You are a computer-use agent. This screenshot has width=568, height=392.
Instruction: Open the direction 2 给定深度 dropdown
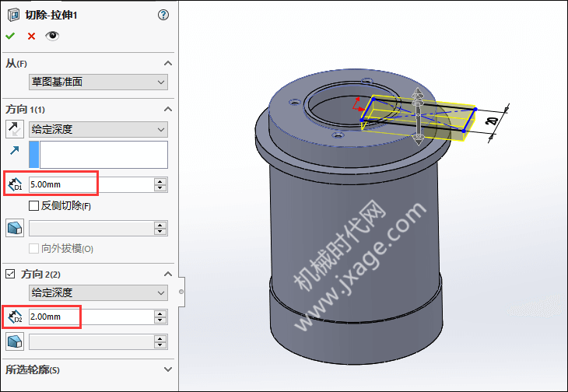pos(98,292)
